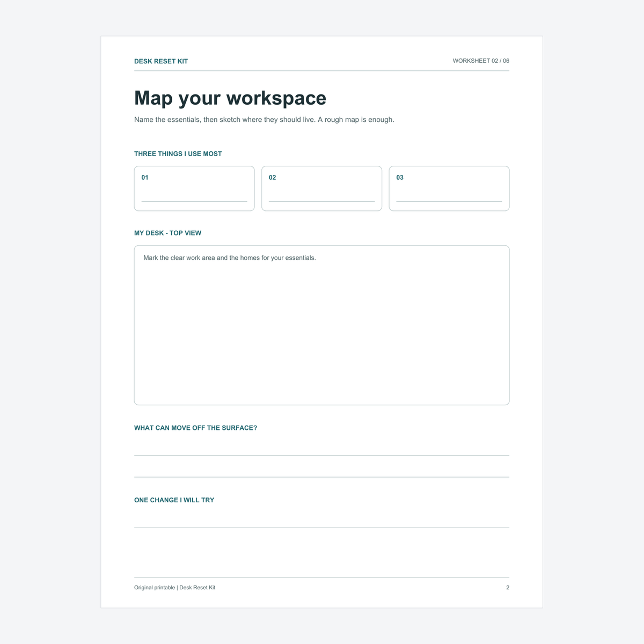Click the answer line in box 03
644x644 pixels.
(449, 201)
